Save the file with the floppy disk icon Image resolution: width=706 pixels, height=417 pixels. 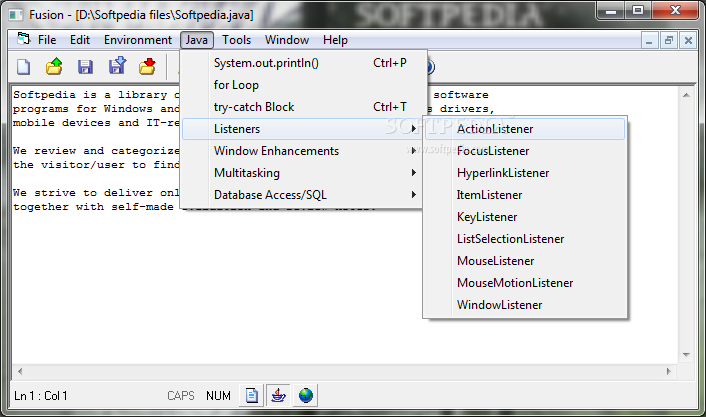[85, 67]
